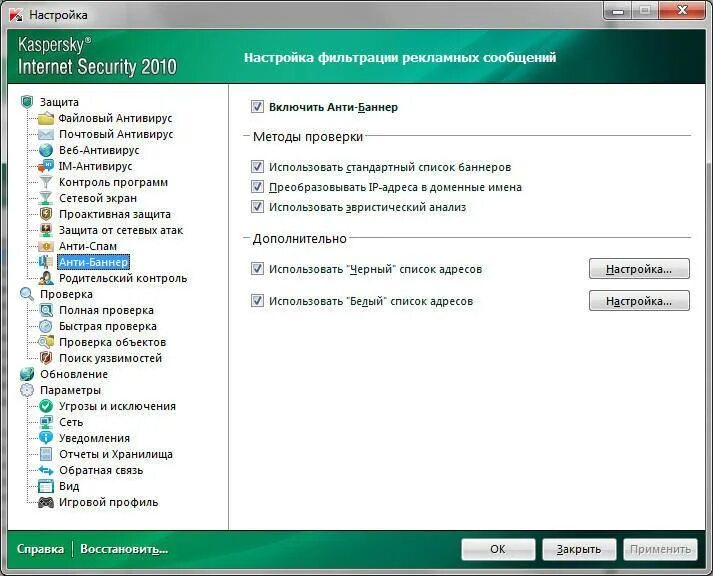Click the Угрозы и исключения checkmark icon
Screen dimensions: 713x576
click(x=45, y=406)
